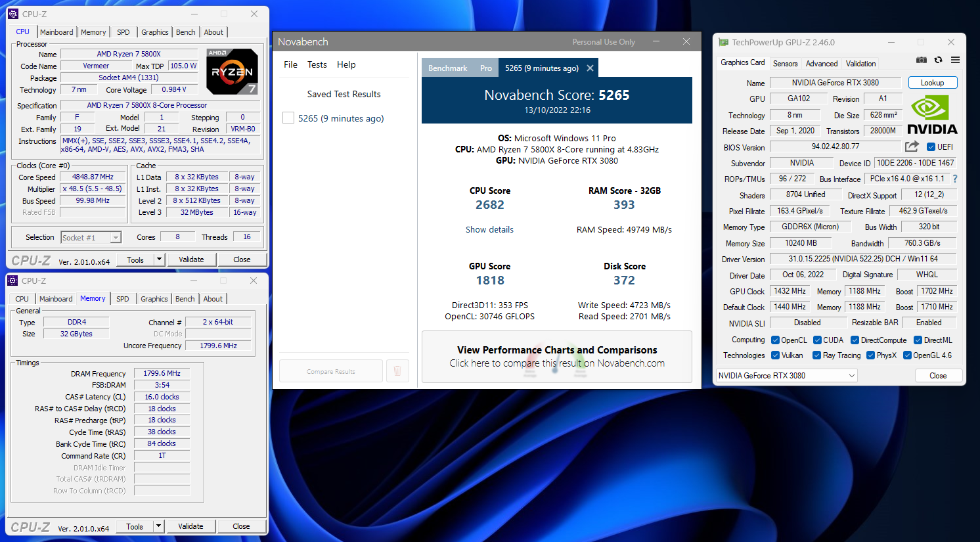Toggle the DirectCompute checkbox
This screenshot has width=980, height=542.
click(x=855, y=340)
